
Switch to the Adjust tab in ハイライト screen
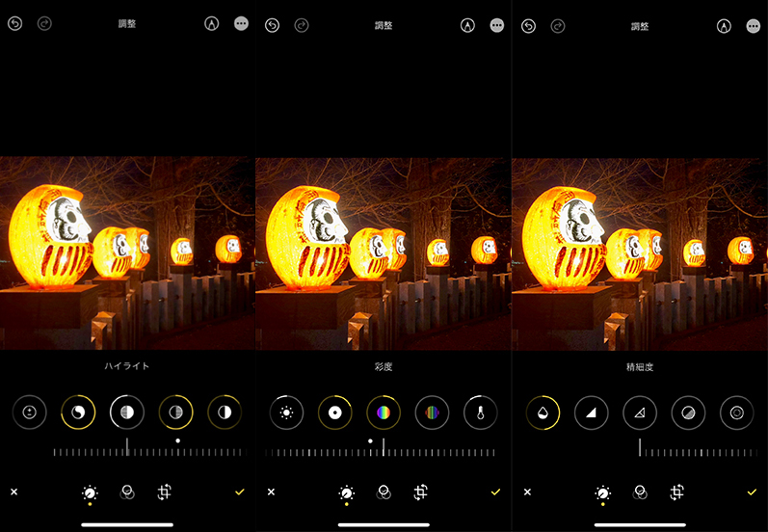pos(90,492)
